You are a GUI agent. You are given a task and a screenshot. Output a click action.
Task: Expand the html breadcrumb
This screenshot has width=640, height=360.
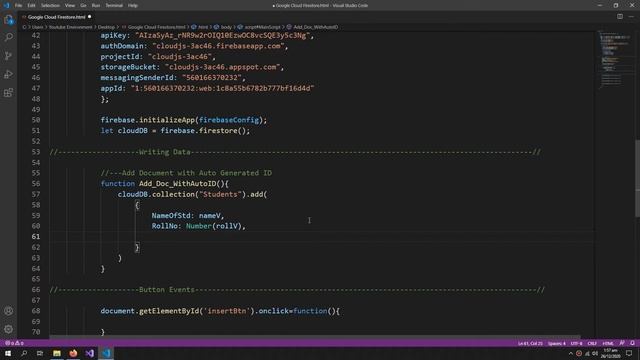[x=203, y=27]
